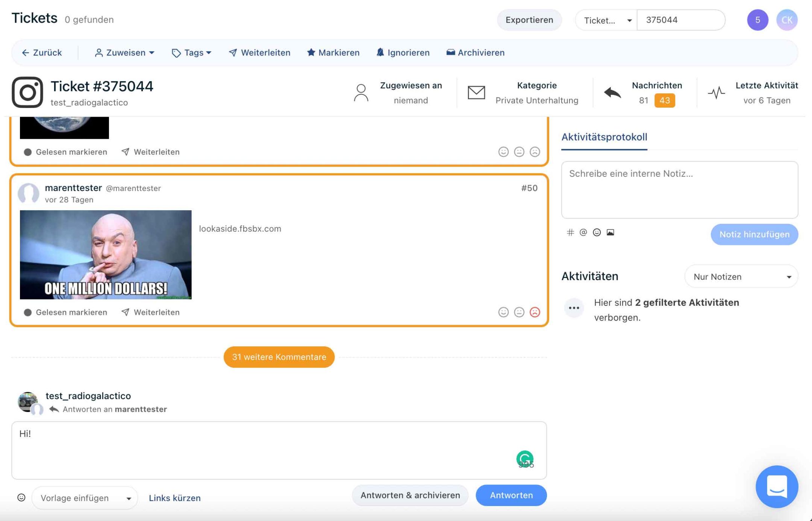The image size is (812, 521).
Task: Click test_radiogalactico's avatar in the reply area
Action: [28, 401]
